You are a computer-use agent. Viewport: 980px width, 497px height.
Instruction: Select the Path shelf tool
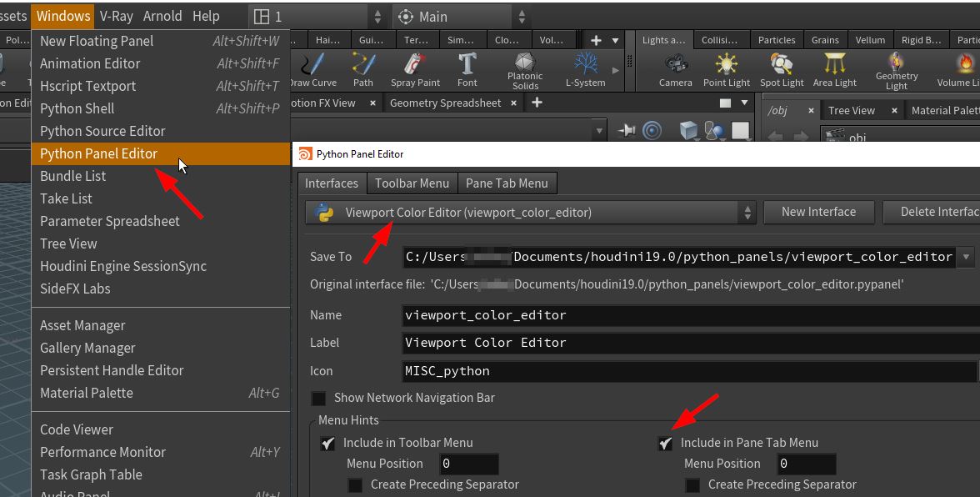point(363,69)
